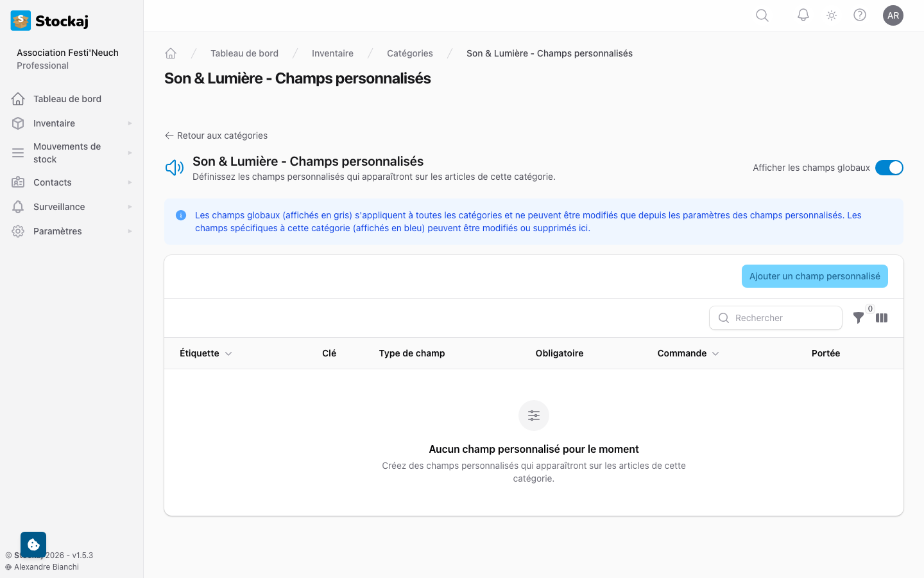Viewport: 924px width, 578px height.
Task: Click the 'Aucun champ personnalisé pour le moment' text
Action: tap(534, 449)
